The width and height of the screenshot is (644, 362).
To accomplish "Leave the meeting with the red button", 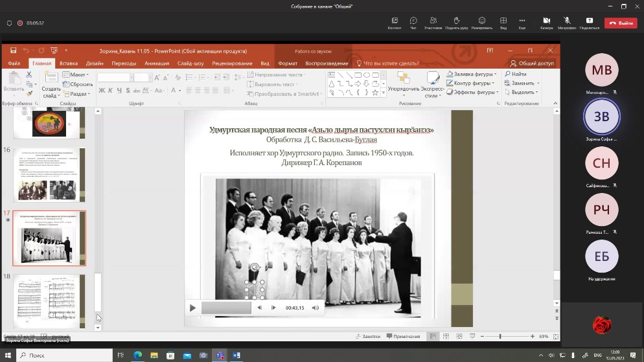I will click(x=620, y=23).
